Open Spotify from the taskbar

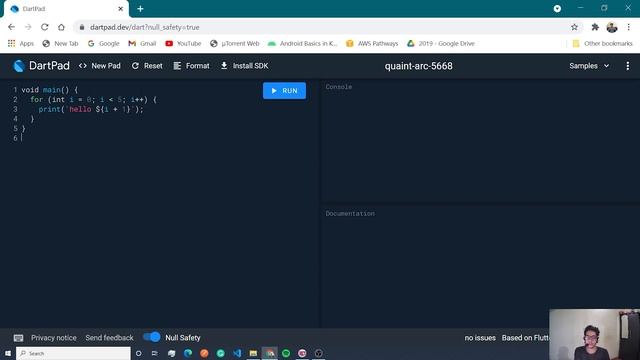click(286, 353)
